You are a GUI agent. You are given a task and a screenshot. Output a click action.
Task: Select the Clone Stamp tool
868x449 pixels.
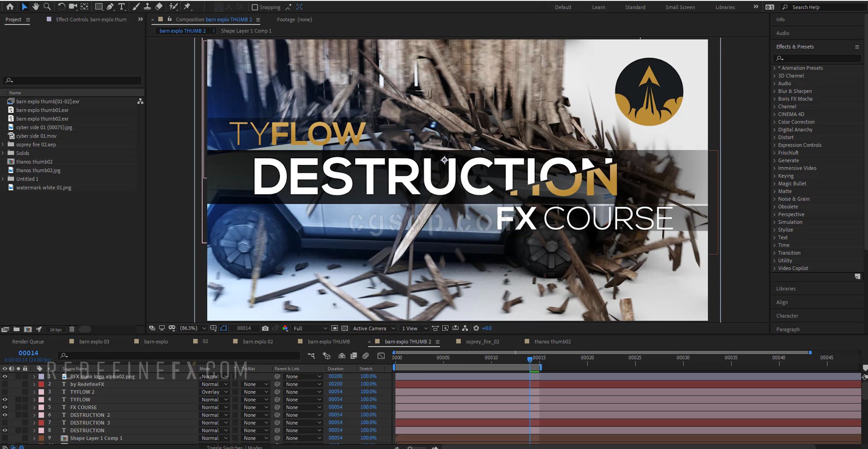tap(147, 7)
